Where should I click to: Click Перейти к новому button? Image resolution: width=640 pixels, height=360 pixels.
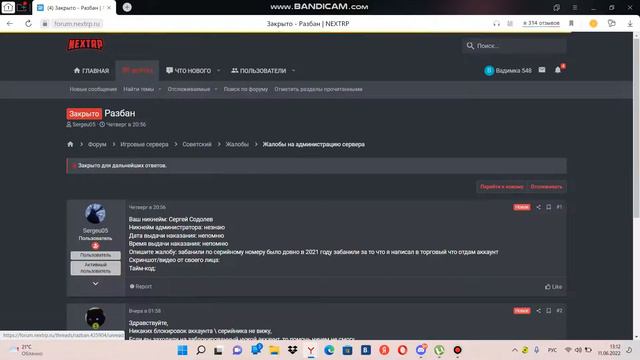502,187
